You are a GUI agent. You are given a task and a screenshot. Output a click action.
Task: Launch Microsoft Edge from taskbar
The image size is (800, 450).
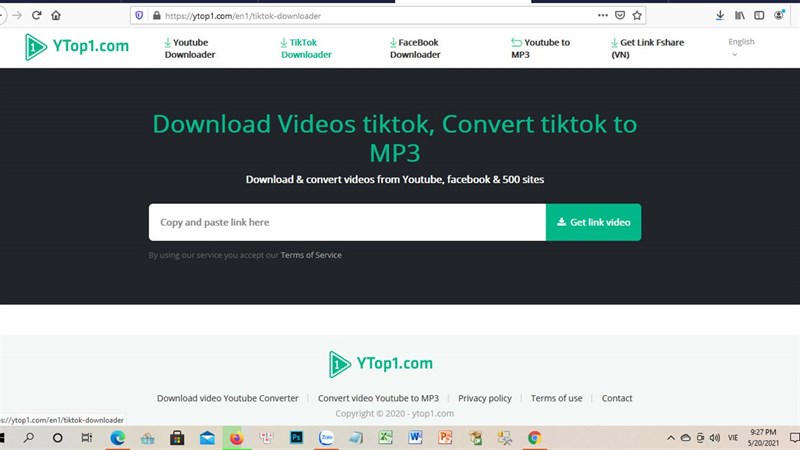tap(117, 438)
